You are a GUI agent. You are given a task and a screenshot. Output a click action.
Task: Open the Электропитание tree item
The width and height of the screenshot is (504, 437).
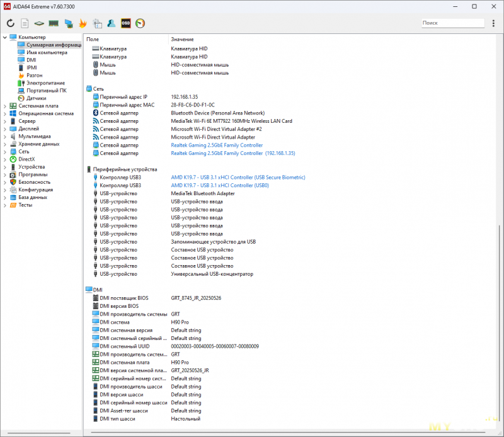pyautogui.click(x=45, y=83)
